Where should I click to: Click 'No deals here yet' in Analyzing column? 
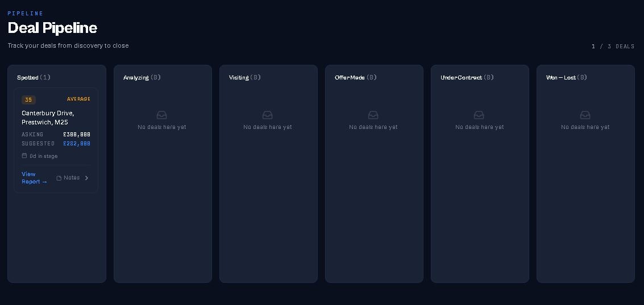tap(162, 127)
